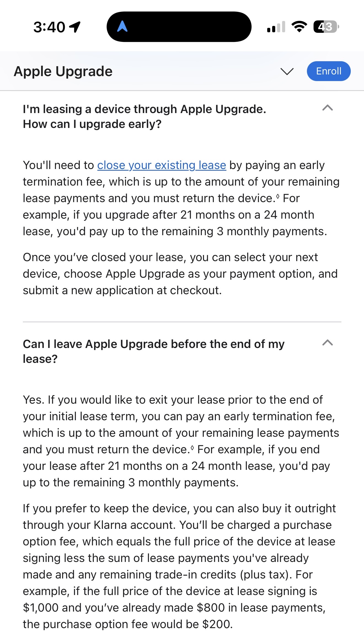Collapse the "Can I leave Apple Upgrade" chevron
This screenshot has height=643, width=364.
(328, 343)
